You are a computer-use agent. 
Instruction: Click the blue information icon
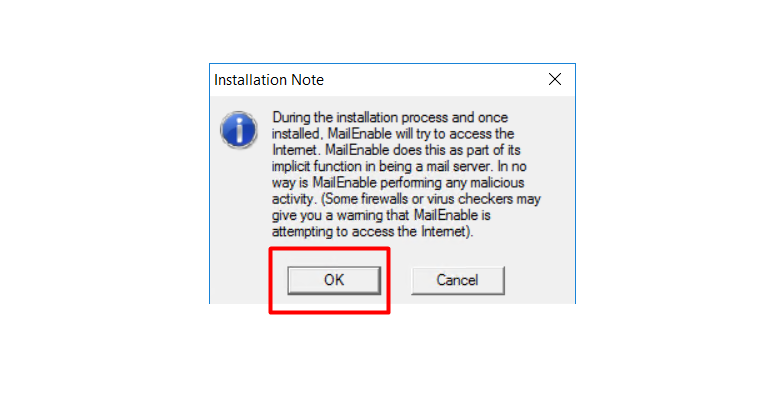pos(239,130)
